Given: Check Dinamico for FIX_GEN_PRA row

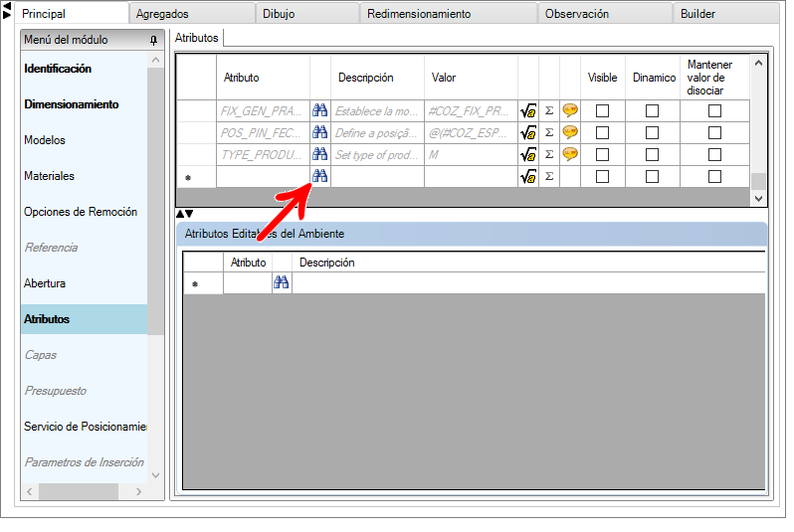Looking at the screenshot, I should pyautogui.click(x=653, y=110).
